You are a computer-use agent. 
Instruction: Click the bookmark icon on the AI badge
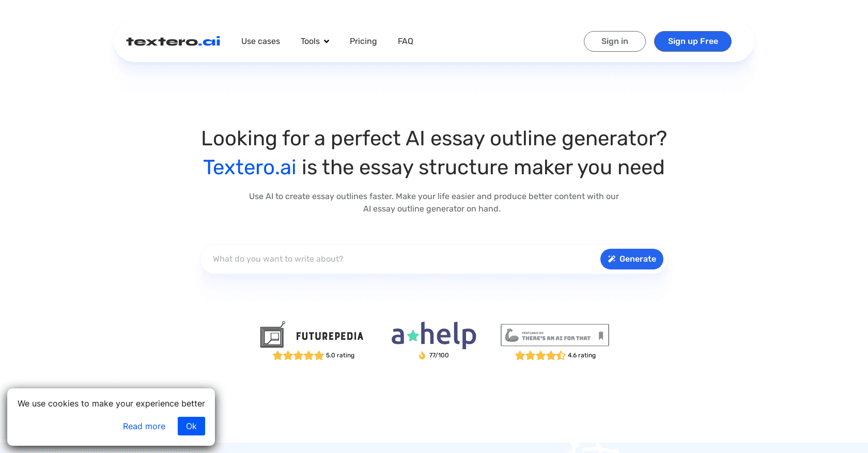coord(601,336)
